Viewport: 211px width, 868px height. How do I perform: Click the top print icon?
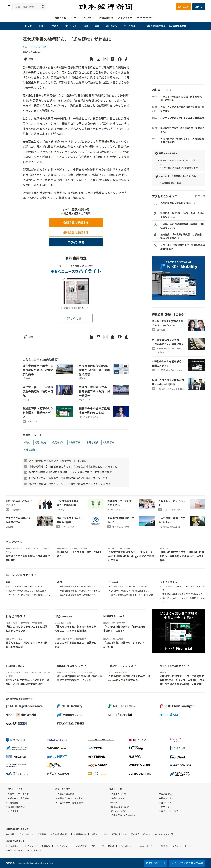tap(91, 59)
